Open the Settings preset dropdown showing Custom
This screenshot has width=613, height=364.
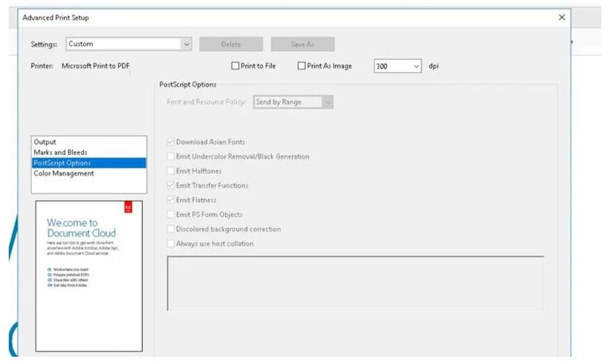128,44
